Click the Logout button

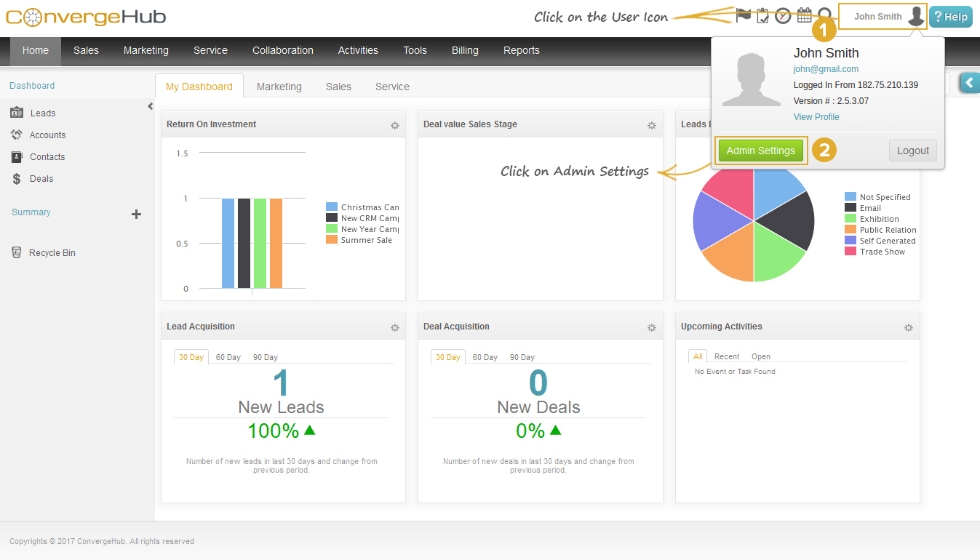(x=913, y=151)
